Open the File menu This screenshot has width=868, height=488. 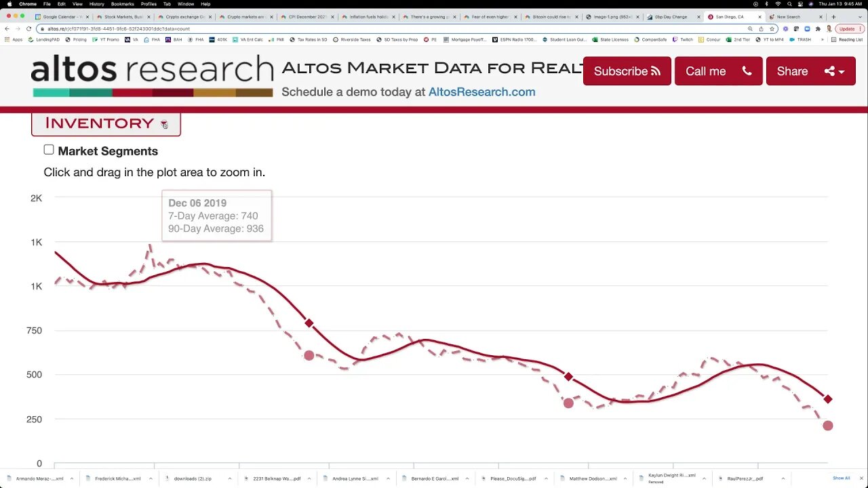click(47, 4)
